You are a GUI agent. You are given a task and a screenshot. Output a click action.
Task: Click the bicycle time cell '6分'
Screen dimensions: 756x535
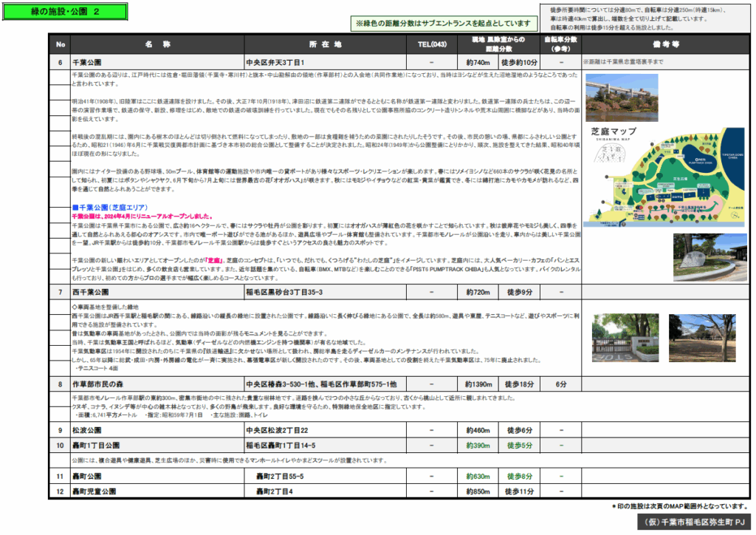pyautogui.click(x=561, y=384)
